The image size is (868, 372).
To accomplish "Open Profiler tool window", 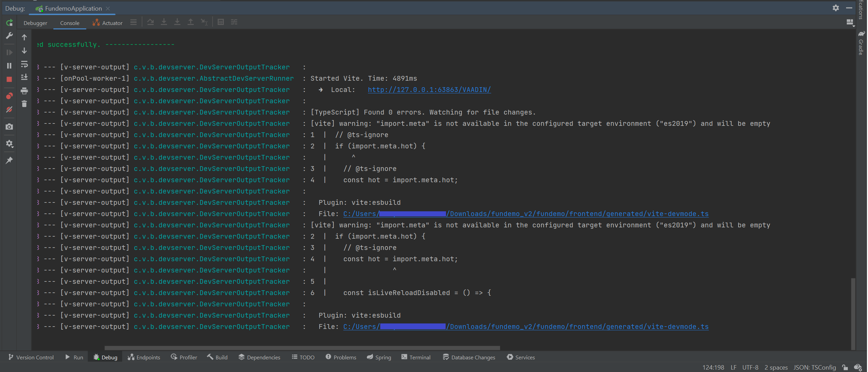I will (184, 357).
